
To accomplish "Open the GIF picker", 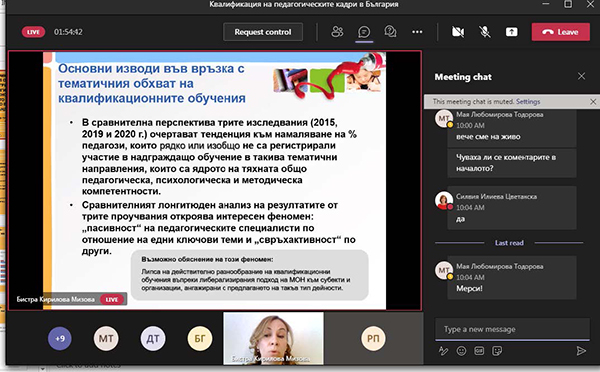I will tap(479, 351).
